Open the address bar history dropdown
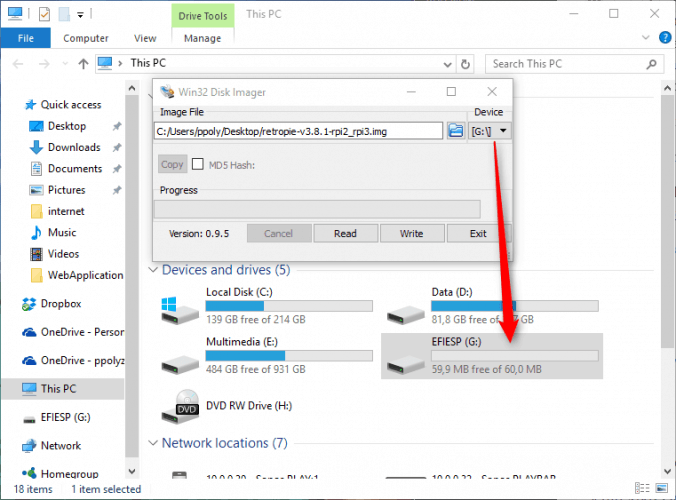Image resolution: width=676 pixels, height=500 pixels. click(x=448, y=65)
